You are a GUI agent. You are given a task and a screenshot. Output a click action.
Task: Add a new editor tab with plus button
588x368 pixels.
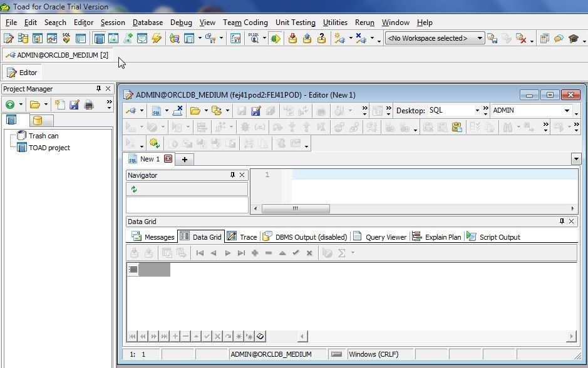185,159
